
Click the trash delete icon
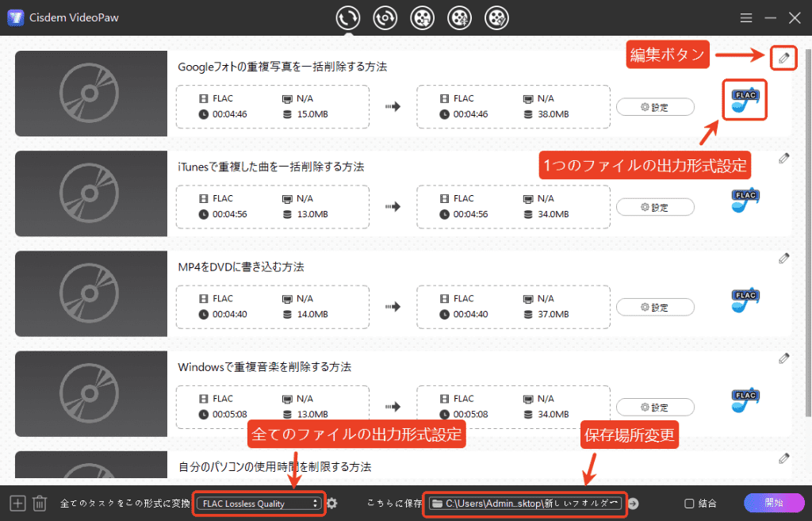point(40,503)
